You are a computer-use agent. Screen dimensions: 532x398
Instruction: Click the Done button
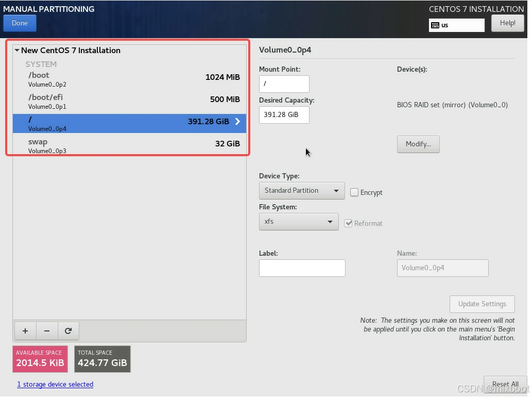[x=20, y=23]
